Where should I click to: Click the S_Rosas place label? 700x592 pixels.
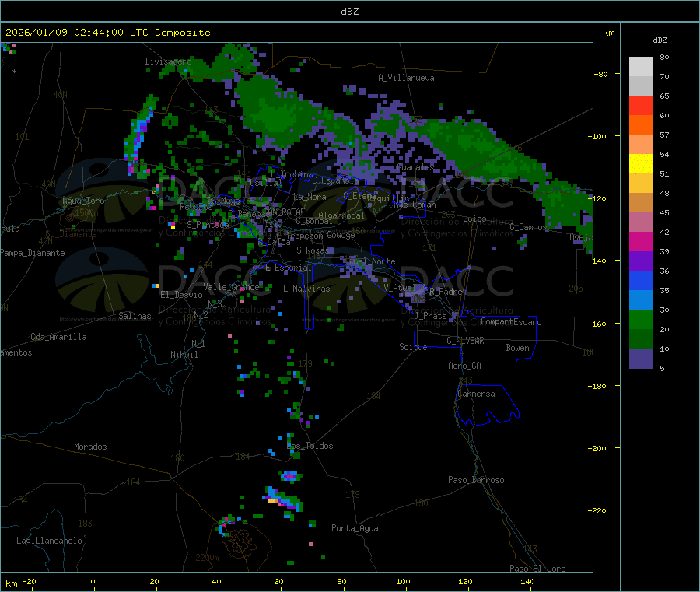(313, 250)
